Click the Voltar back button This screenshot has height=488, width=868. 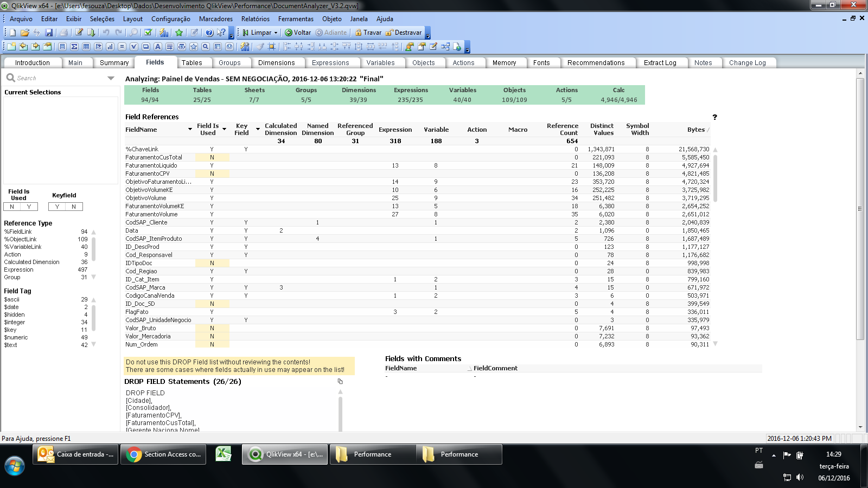[298, 33]
